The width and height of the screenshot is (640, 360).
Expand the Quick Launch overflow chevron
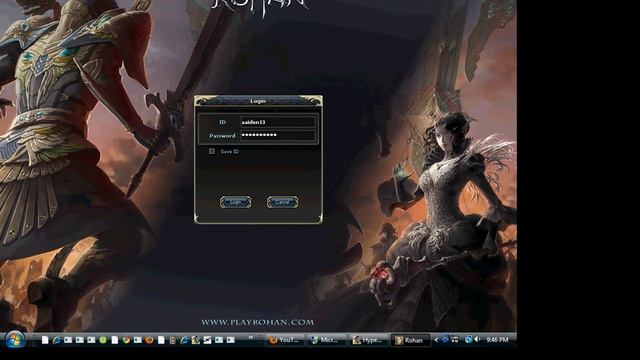pyautogui.click(x=251, y=337)
